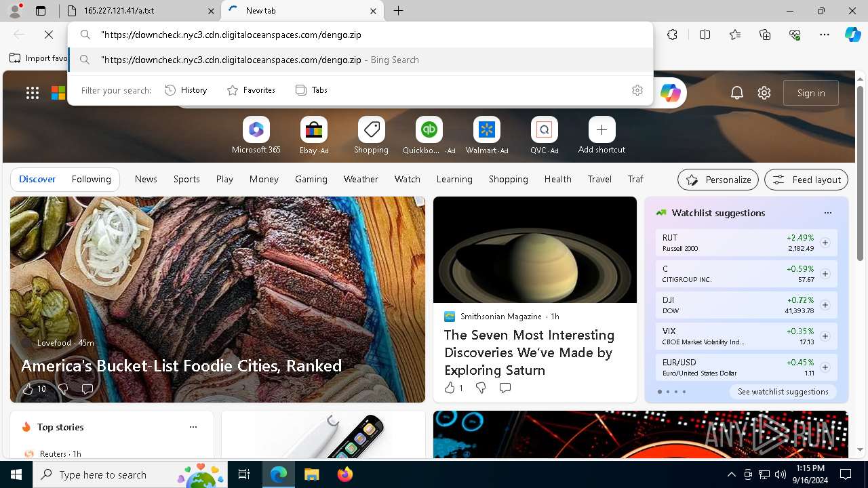Open the notifications bell

tap(737, 93)
